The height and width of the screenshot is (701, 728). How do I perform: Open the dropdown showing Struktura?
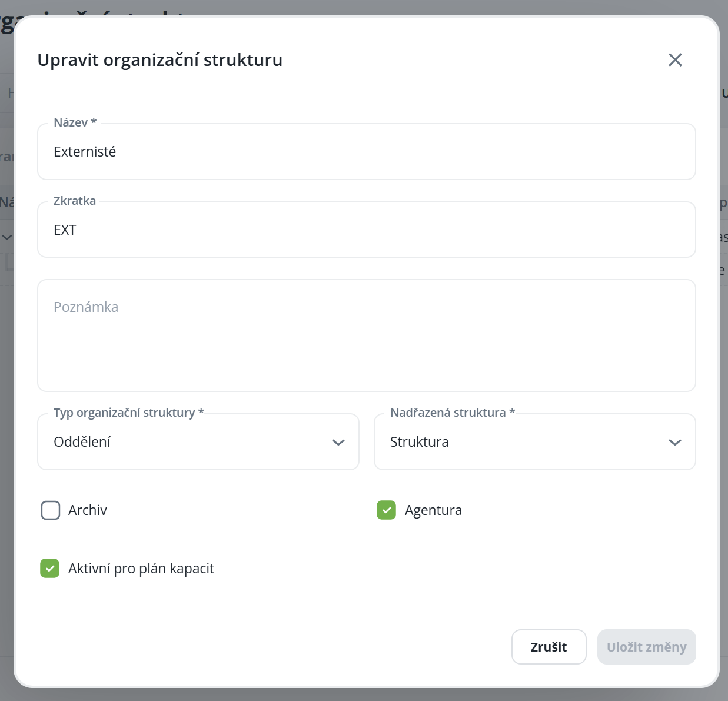click(524, 442)
